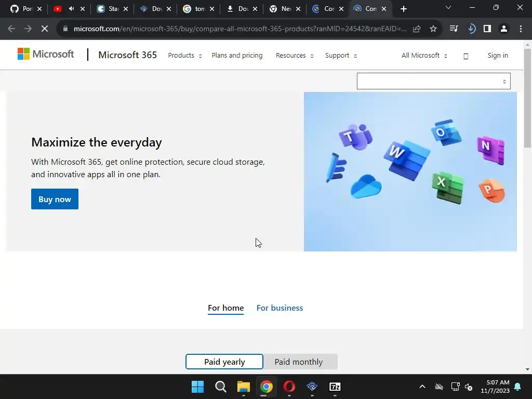Screen dimensions: 532x399
Task: Open tab search chevron
Action: [x=448, y=7]
